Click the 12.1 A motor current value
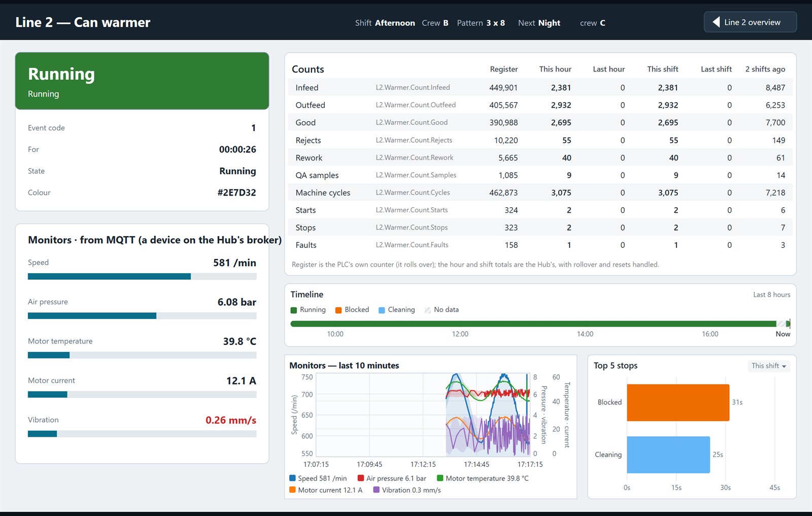Viewport: 812px width, 516px height. [x=241, y=381]
